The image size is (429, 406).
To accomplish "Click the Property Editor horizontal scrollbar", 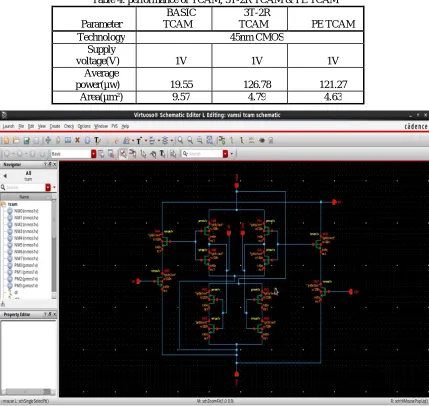I will 28,392.
